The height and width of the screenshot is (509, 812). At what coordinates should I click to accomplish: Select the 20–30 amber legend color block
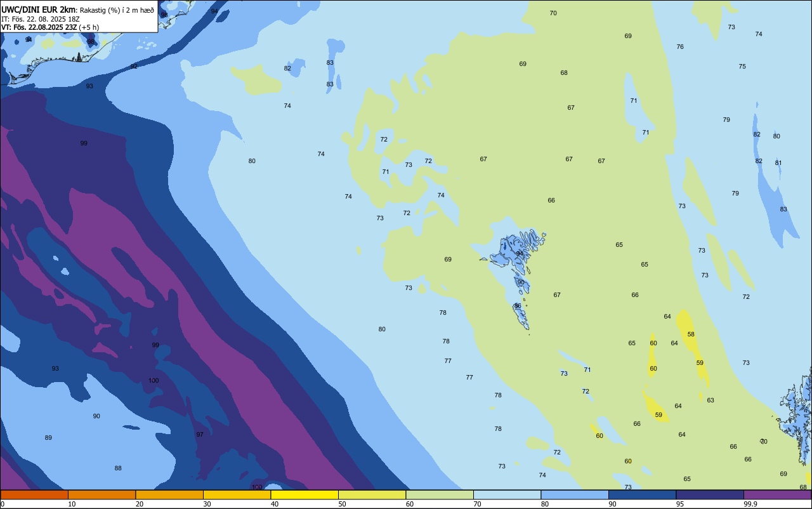coord(169,494)
